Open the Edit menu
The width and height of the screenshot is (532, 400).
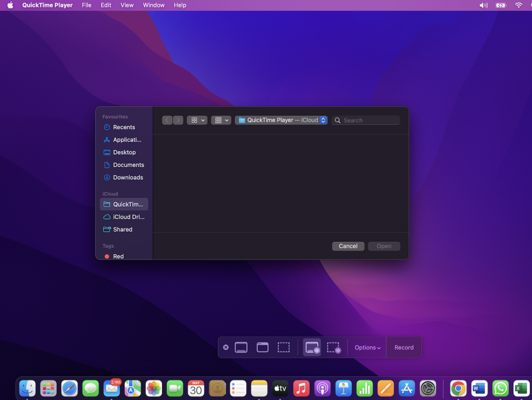pos(106,5)
